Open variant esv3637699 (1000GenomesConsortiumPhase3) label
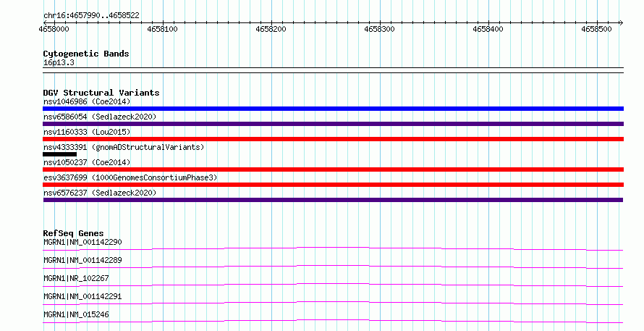 pos(130,177)
